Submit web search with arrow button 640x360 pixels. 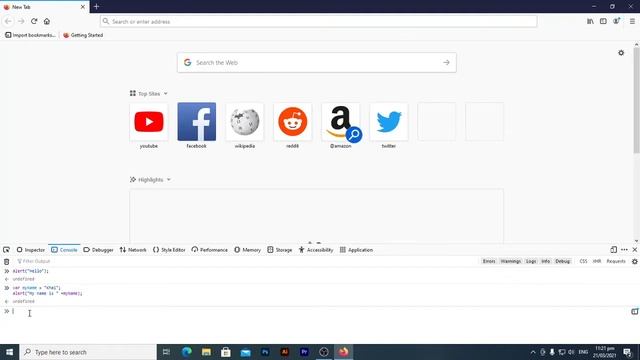[446, 62]
